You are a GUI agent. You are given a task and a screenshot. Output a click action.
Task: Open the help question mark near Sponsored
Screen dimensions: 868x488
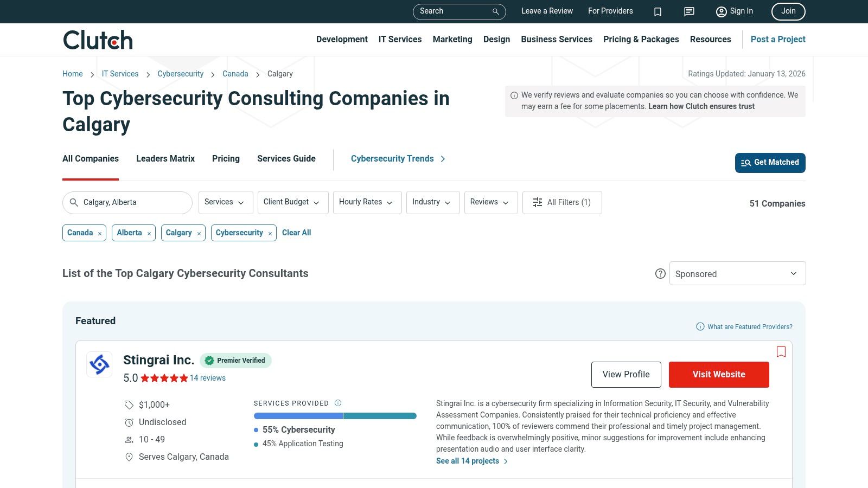(660, 274)
